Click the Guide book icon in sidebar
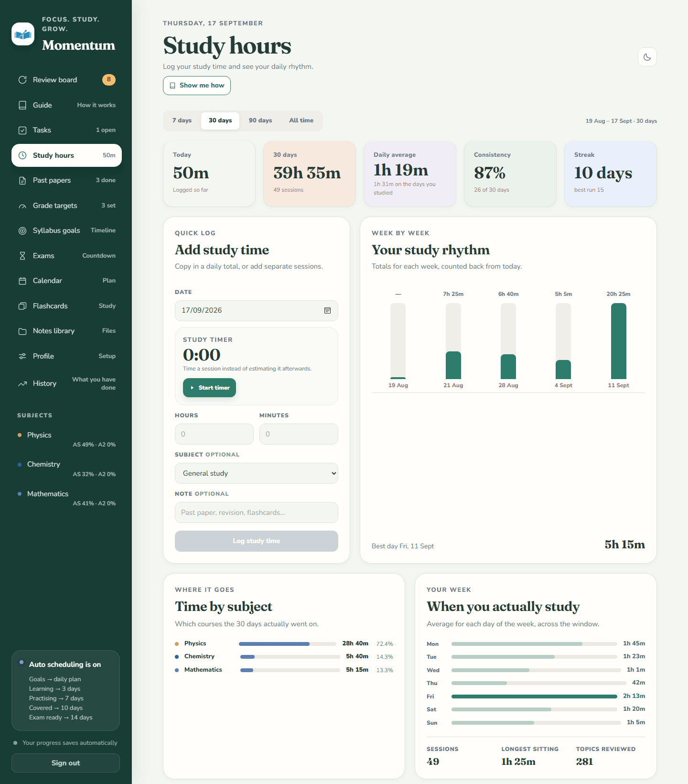Screen dimensions: 688x784 click(22, 105)
